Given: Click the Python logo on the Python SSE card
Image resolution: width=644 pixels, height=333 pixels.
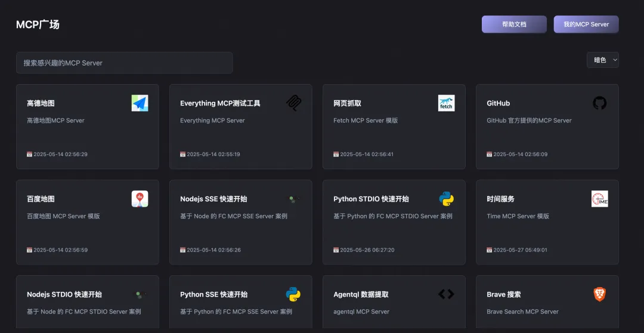Looking at the screenshot, I should click(x=293, y=294).
